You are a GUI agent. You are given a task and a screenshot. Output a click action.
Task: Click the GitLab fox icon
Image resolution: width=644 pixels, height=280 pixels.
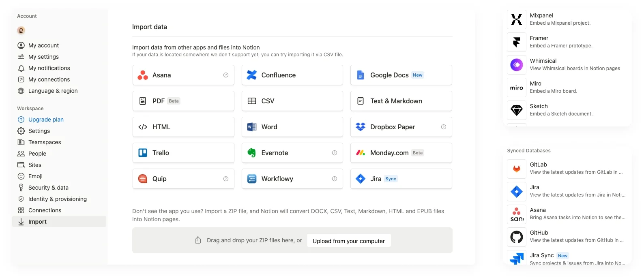pyautogui.click(x=517, y=169)
